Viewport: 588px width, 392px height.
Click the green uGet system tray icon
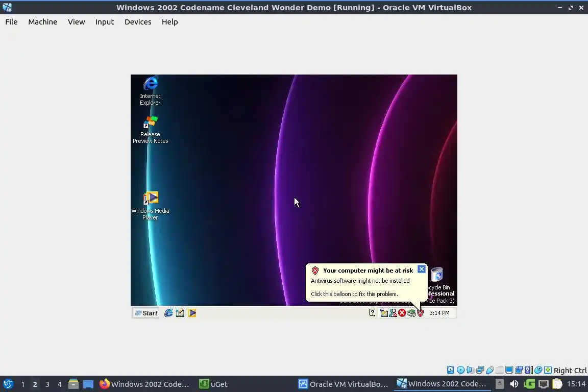click(x=529, y=384)
